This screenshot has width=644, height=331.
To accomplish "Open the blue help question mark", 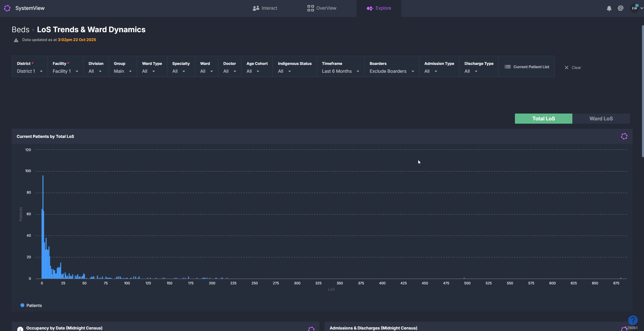I will point(633,320).
